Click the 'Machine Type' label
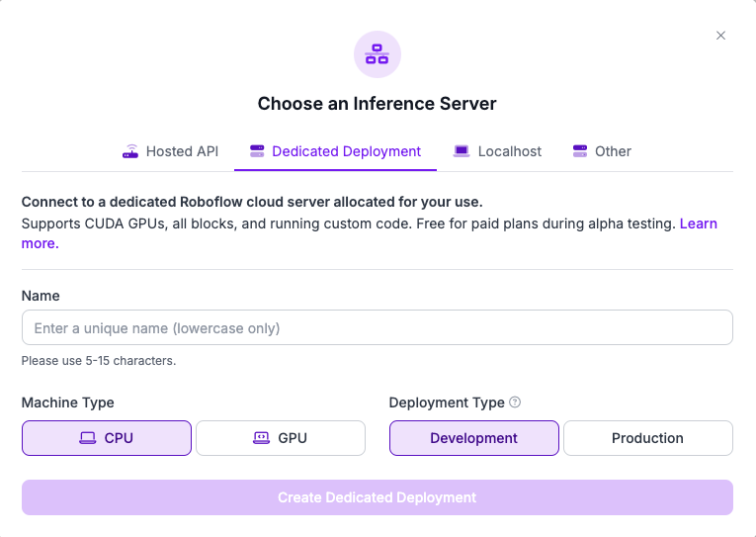This screenshot has width=756, height=537. [x=68, y=403]
